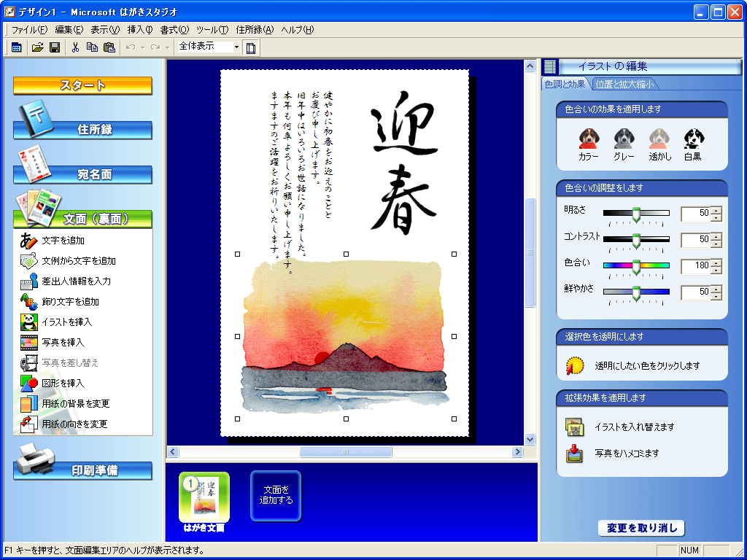This screenshot has height=560, width=747.
Task: Click the Open folder toolbar icon
Action: 38,47
